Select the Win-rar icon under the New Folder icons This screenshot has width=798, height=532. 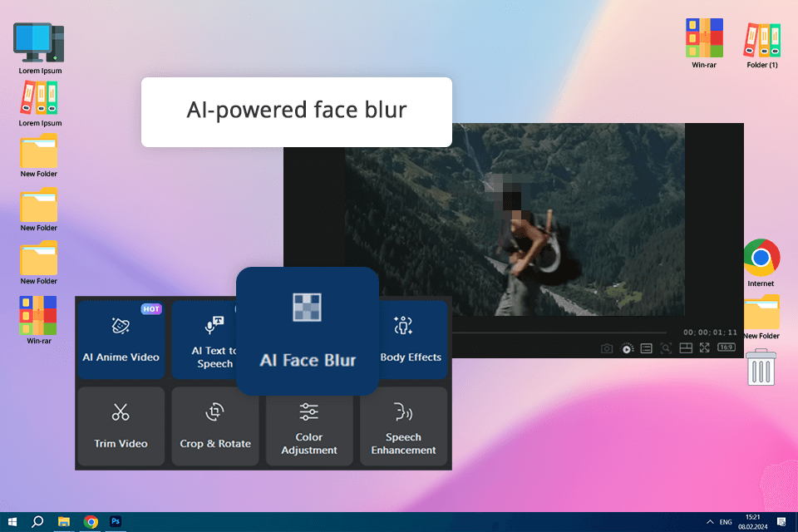[x=39, y=320]
